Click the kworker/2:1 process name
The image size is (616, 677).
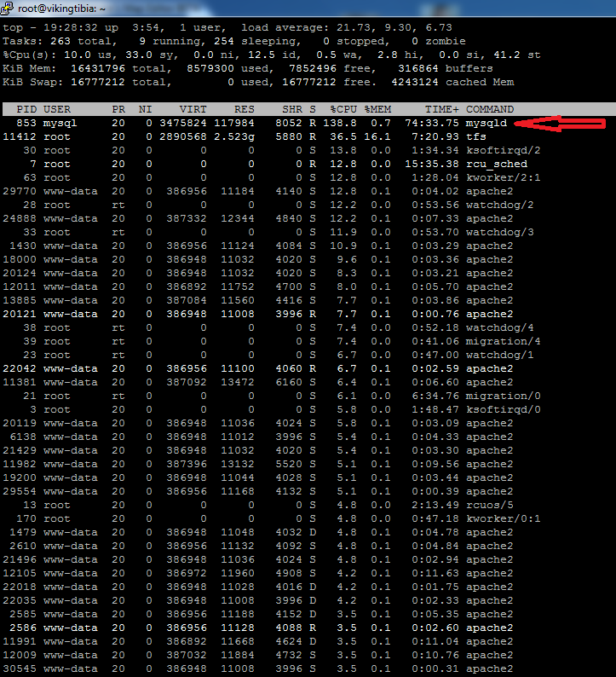pyautogui.click(x=503, y=178)
